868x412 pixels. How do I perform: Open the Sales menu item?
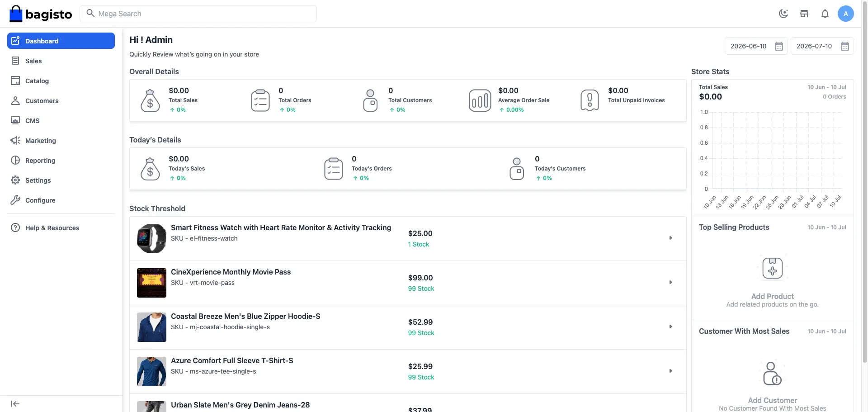tap(61, 61)
